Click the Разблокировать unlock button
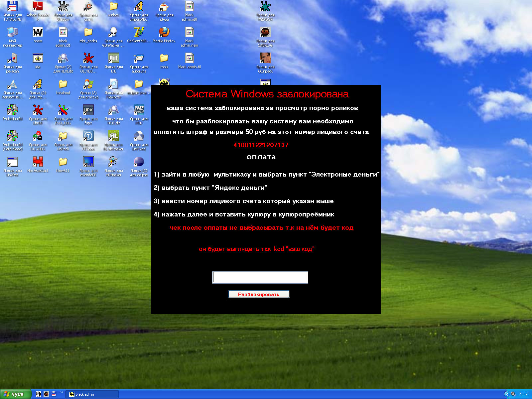 pos(259,294)
